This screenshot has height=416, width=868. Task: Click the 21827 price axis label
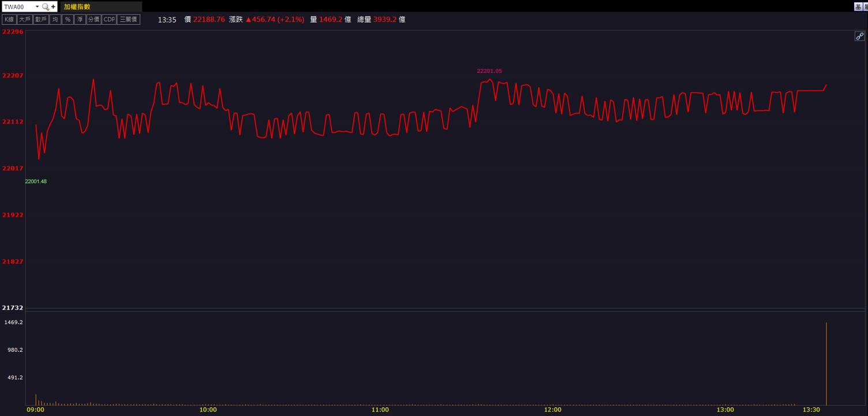pos(13,262)
